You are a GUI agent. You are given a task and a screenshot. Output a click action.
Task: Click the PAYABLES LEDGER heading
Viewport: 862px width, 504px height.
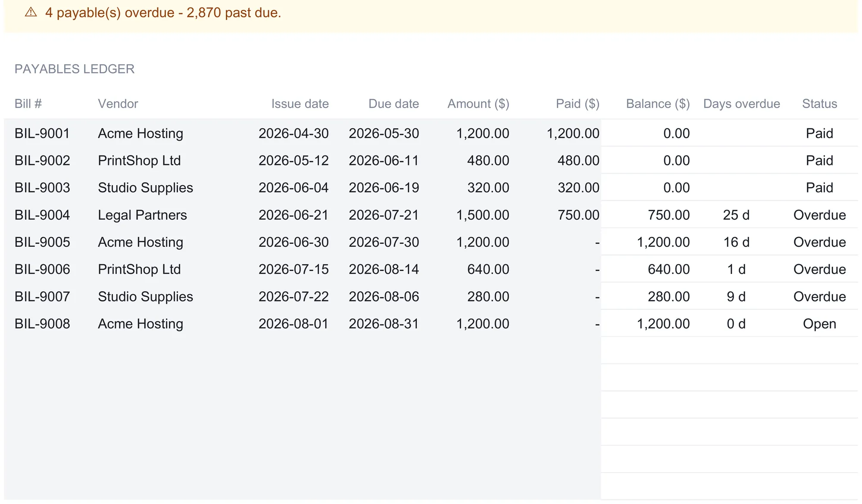click(x=75, y=69)
